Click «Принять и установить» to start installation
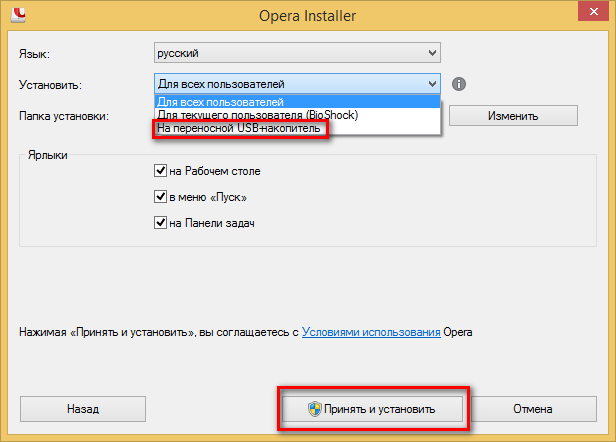 372,409
